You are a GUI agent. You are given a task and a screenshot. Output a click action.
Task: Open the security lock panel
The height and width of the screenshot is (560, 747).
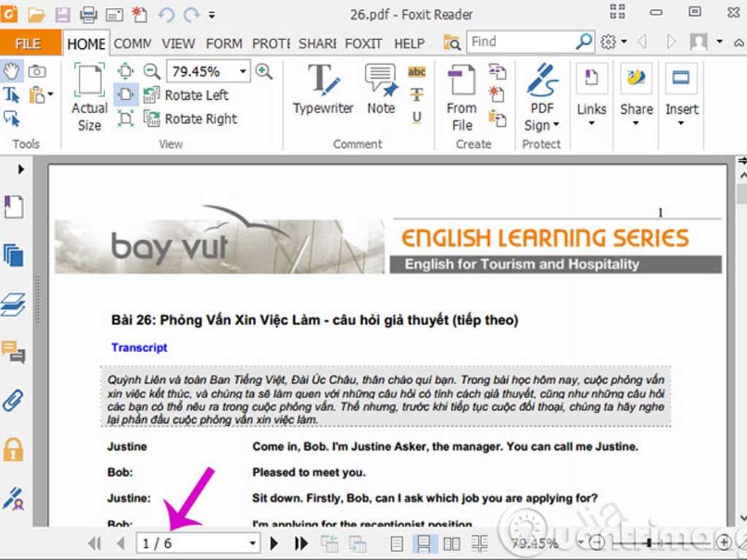click(13, 449)
